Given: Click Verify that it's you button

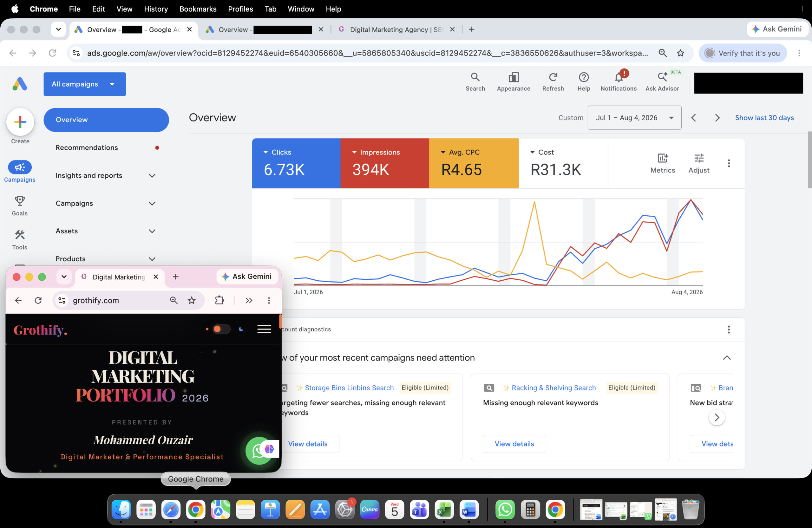Looking at the screenshot, I should (743, 53).
